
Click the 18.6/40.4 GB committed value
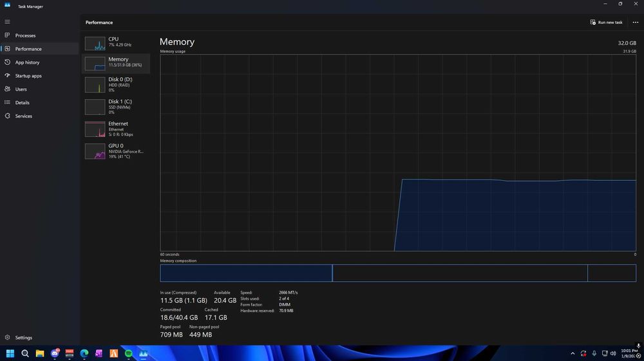click(179, 317)
